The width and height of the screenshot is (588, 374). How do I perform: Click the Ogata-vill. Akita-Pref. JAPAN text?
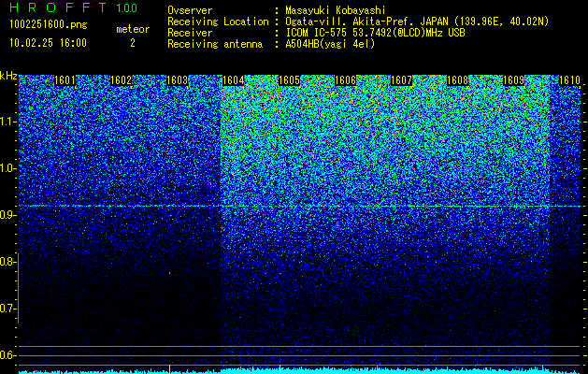(417, 22)
